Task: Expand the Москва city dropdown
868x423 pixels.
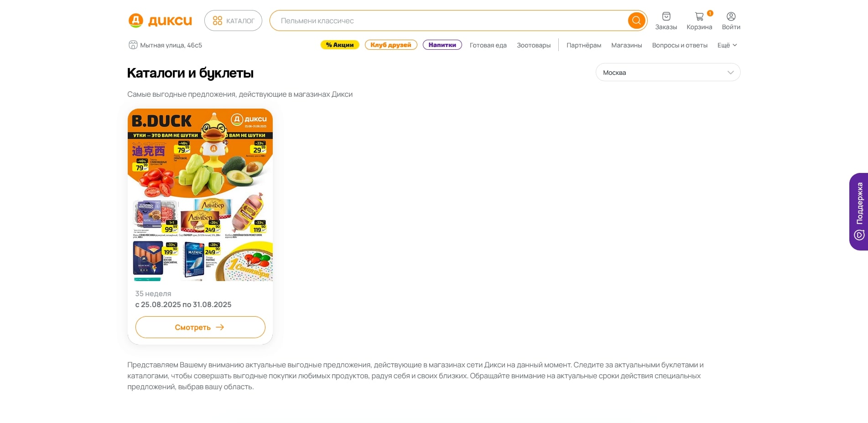Action: pos(668,72)
